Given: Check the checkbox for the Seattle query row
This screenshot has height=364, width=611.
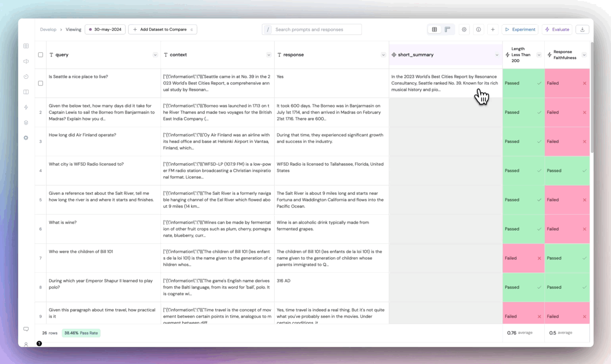Looking at the screenshot, I should [40, 83].
